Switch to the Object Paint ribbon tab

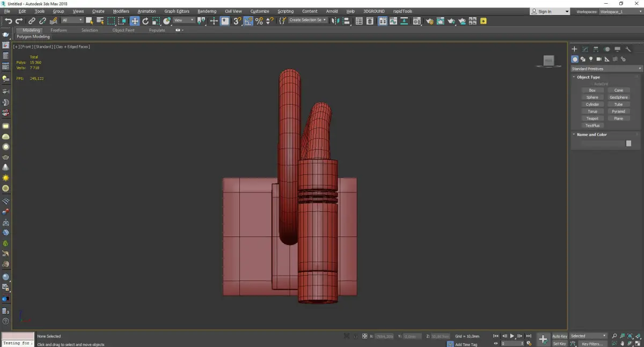coord(123,31)
